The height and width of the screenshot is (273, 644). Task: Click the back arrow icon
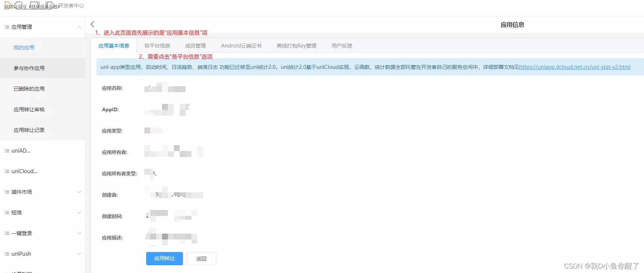click(92, 24)
